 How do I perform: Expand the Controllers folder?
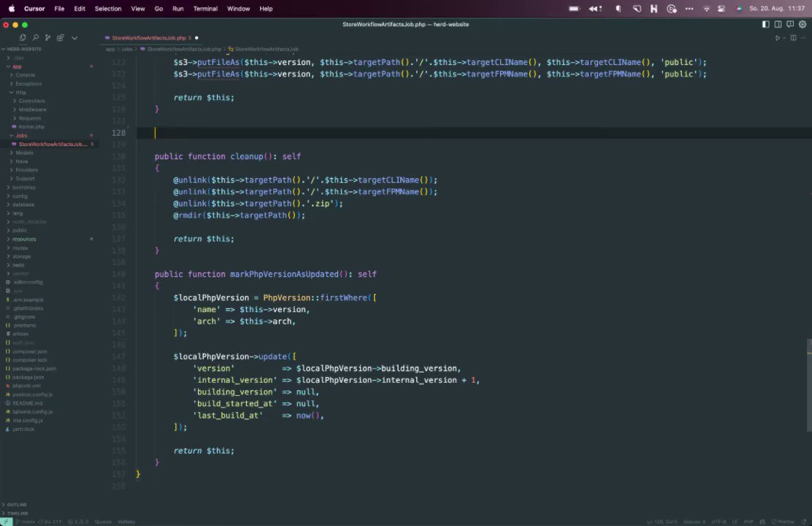31,100
